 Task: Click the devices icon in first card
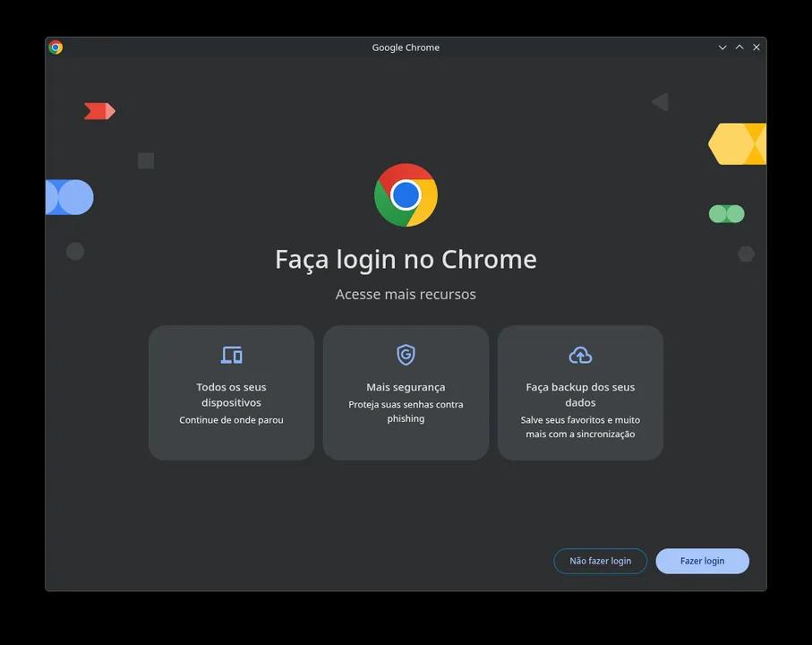[x=231, y=355]
